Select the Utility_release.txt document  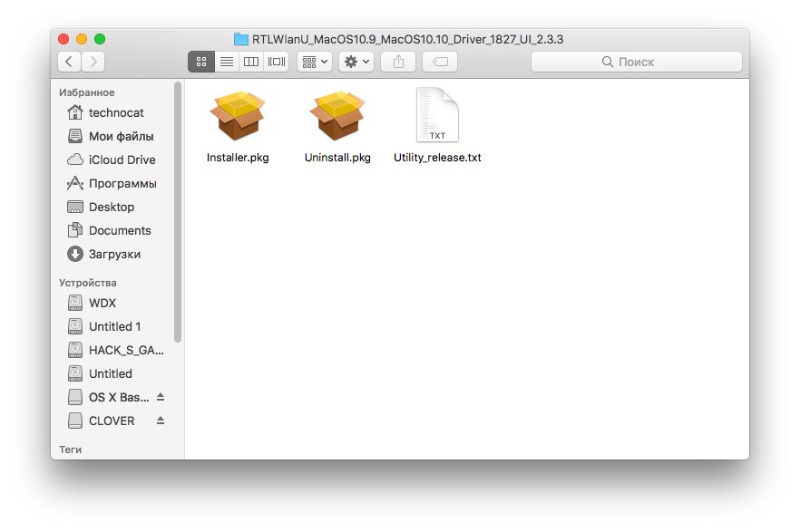(437, 126)
